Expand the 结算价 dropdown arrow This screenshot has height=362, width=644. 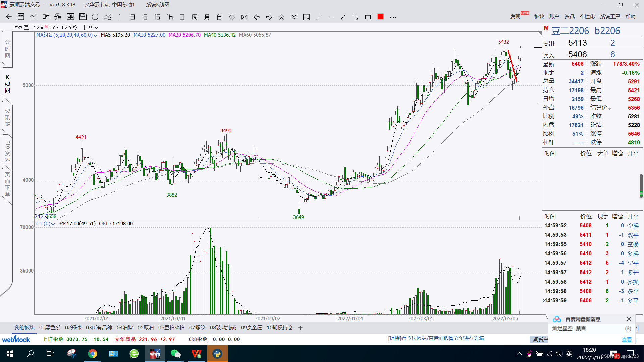pos(610,109)
